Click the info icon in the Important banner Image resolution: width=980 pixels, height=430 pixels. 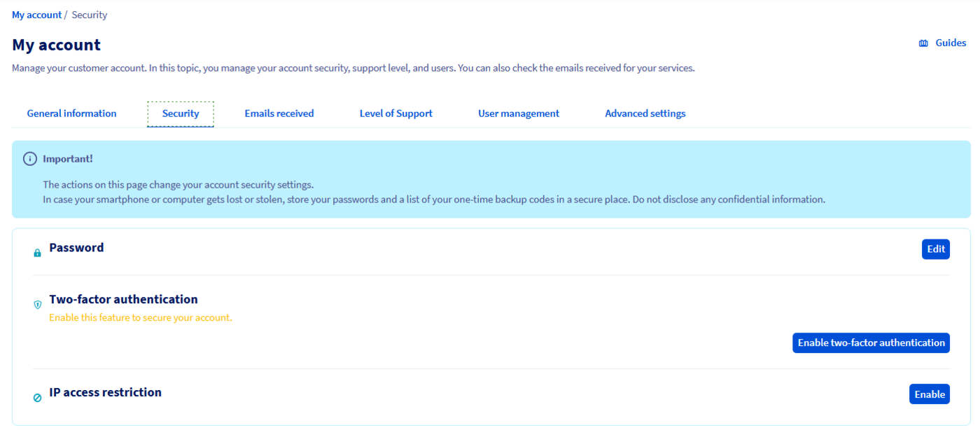pos(29,158)
